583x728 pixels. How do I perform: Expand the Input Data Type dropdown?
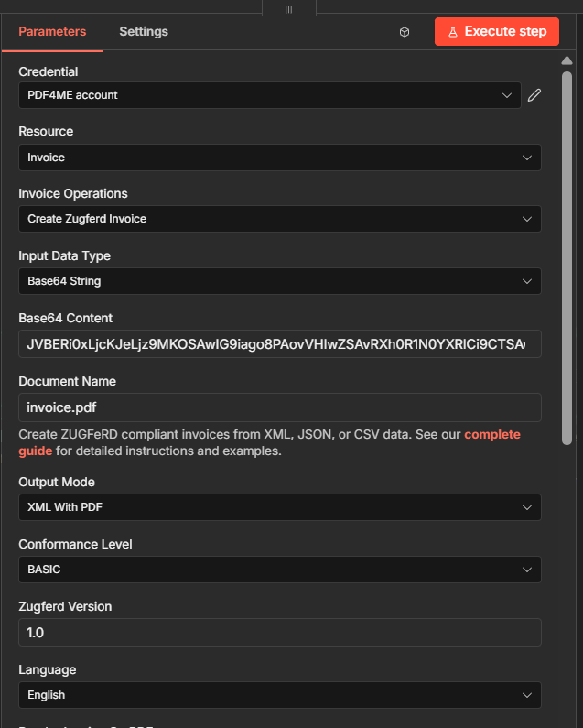tap(279, 282)
